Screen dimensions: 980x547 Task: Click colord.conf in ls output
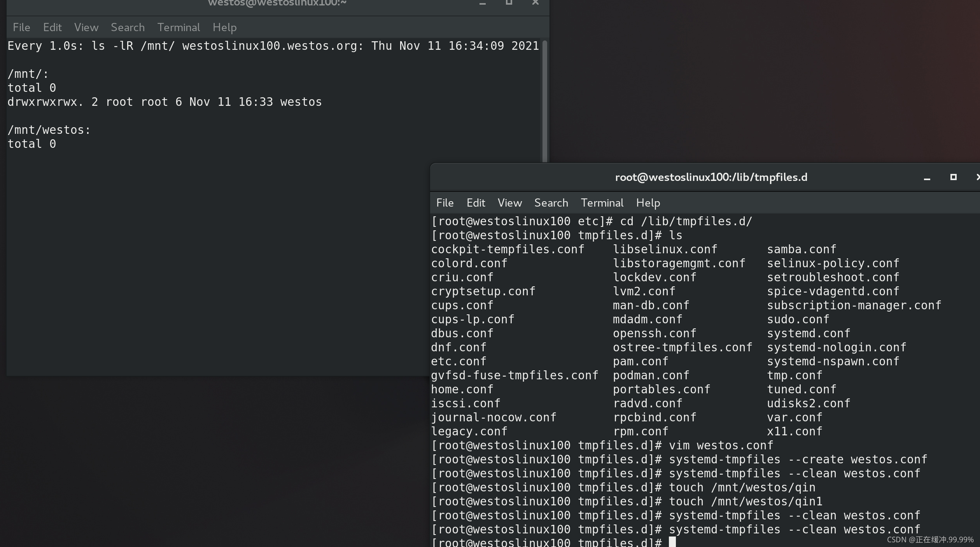click(469, 263)
